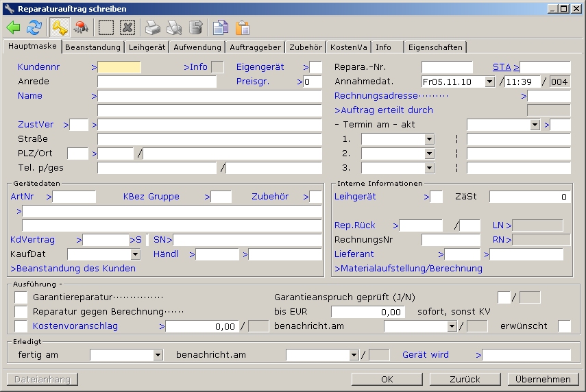Click the Materialaufstellung/Berechnung link
586x392 pixels.
tap(408, 269)
